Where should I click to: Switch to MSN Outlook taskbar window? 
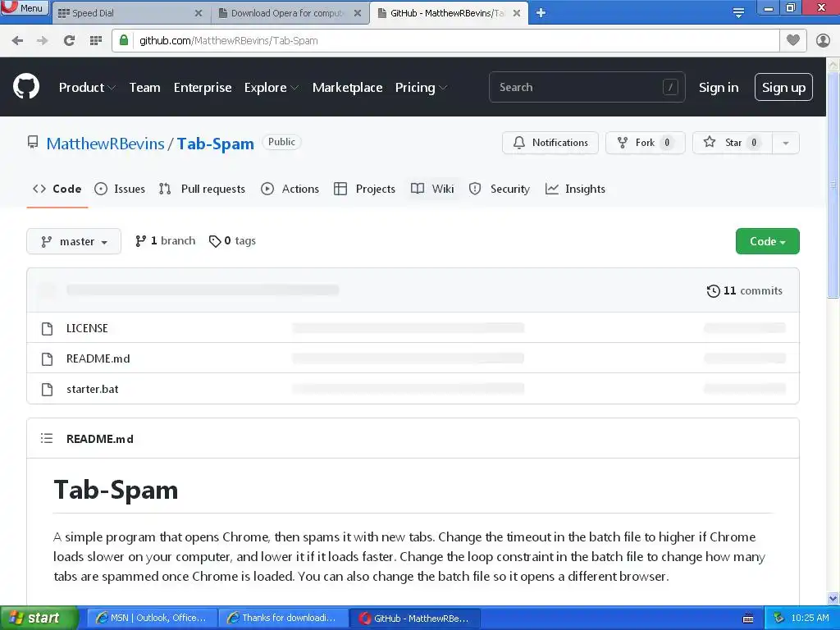152,618
